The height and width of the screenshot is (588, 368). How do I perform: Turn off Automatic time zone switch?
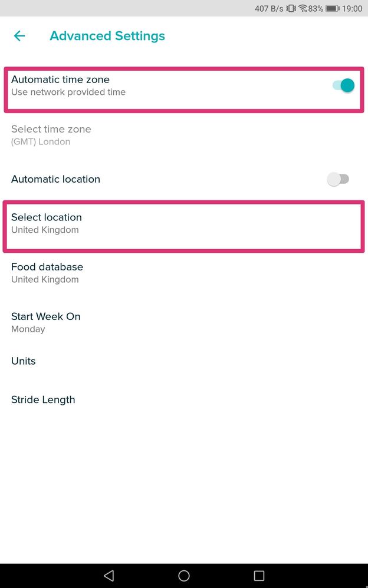tap(343, 85)
